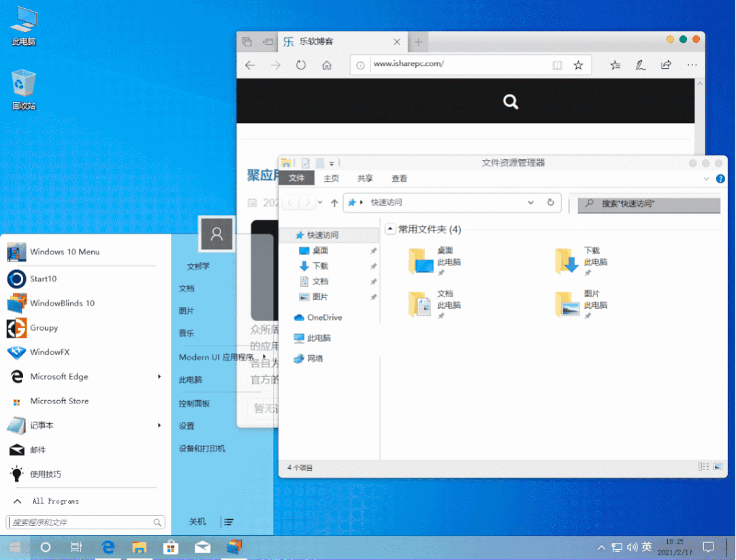Viewport: 736px width, 560px height.
Task: Click the user account avatar picture
Action: 217,234
